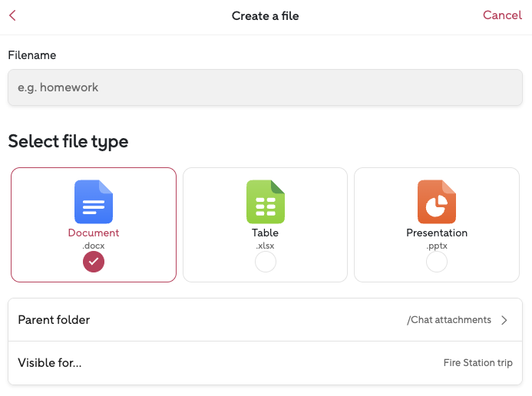532x396 pixels.
Task: Go back using the left chevron
Action: point(13,15)
